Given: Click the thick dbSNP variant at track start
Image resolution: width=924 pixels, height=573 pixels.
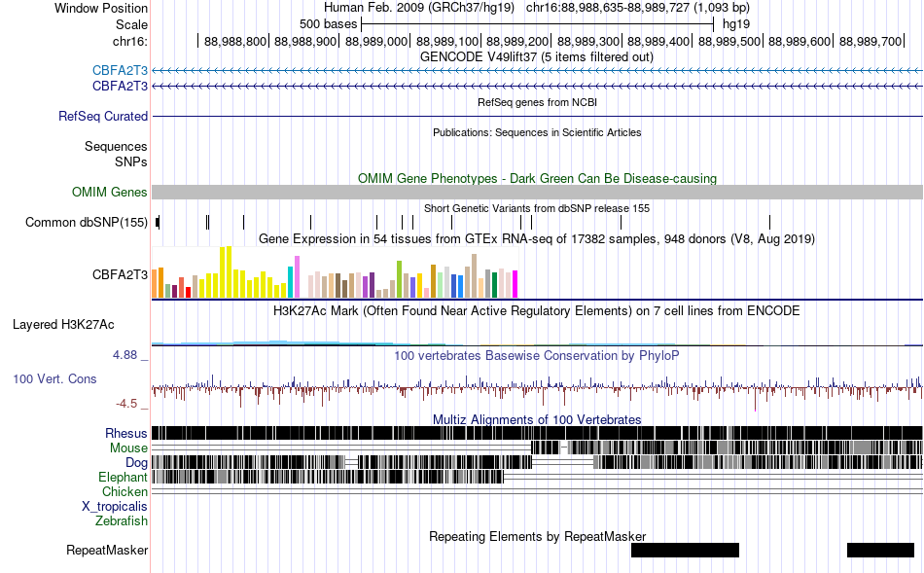Looking at the screenshot, I should coord(158,222).
